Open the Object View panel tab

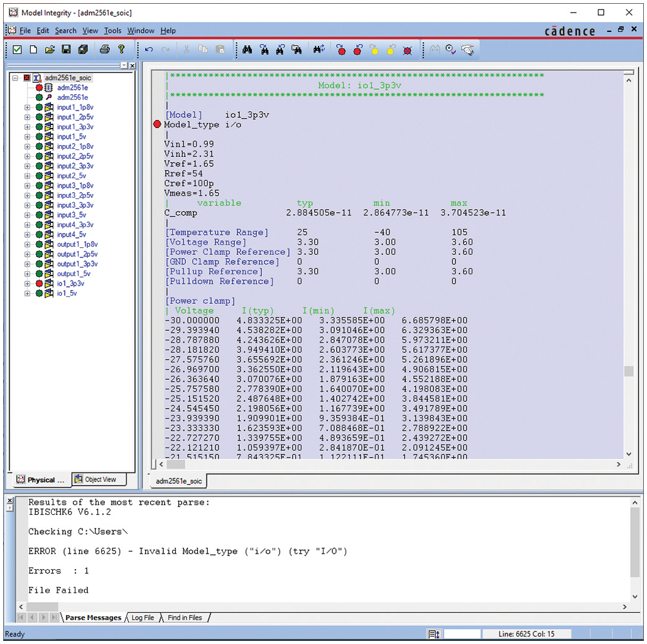[99, 480]
